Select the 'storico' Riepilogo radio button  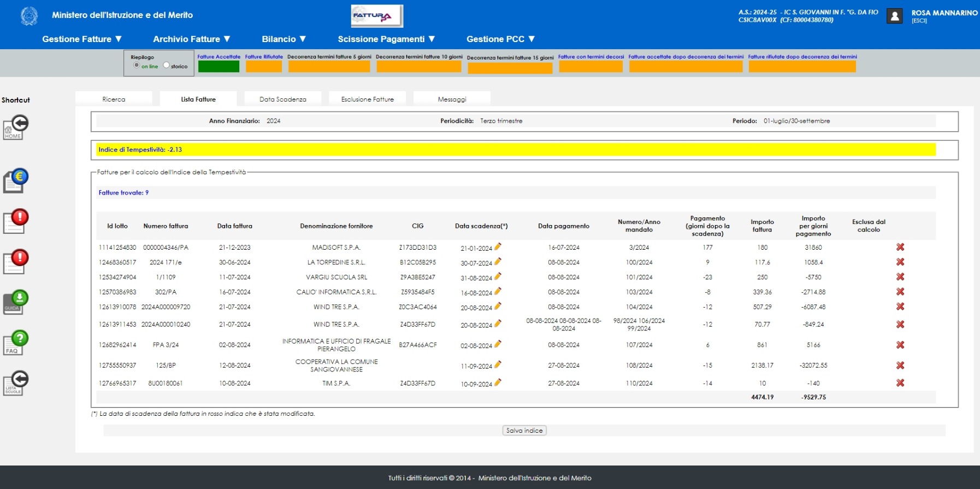[x=167, y=66]
